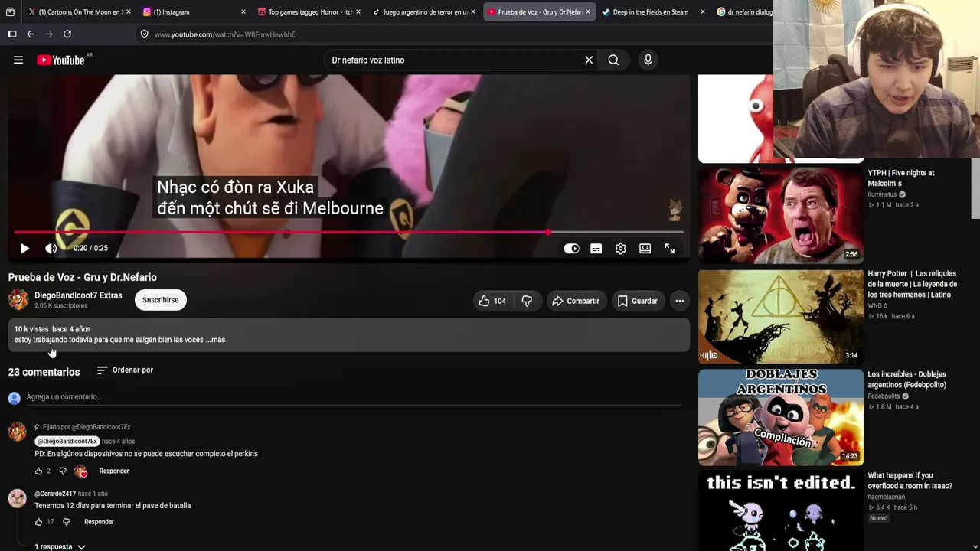Open the DiegoBandicoot7 Extras channel name

[78, 295]
